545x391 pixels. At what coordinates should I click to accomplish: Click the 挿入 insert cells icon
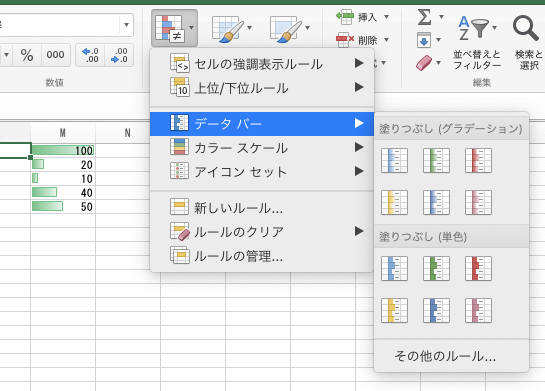pyautogui.click(x=345, y=17)
